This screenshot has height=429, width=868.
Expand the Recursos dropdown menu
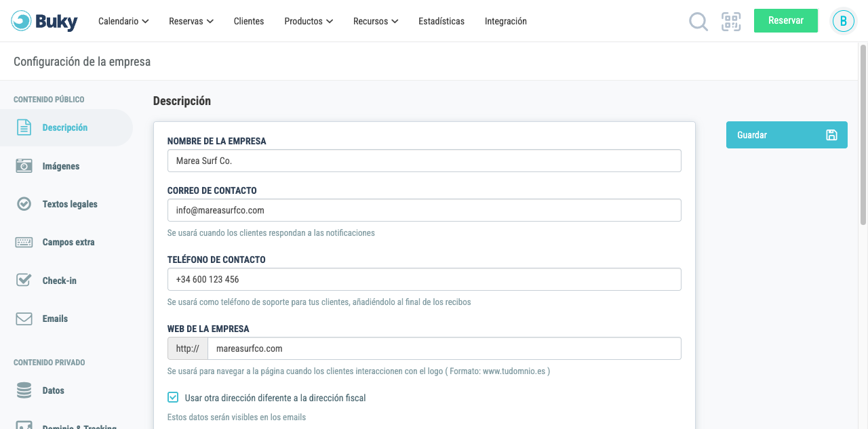click(376, 21)
